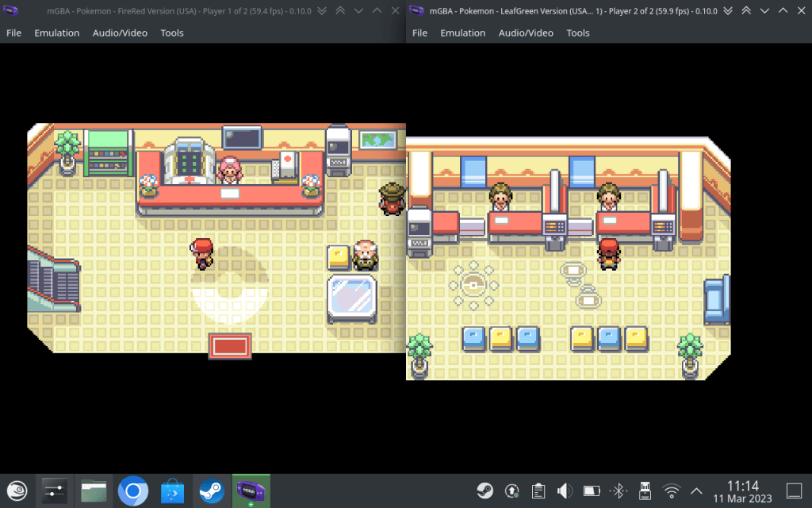The image size is (812, 508).
Task: Open the application launcher menu
Action: 17,491
